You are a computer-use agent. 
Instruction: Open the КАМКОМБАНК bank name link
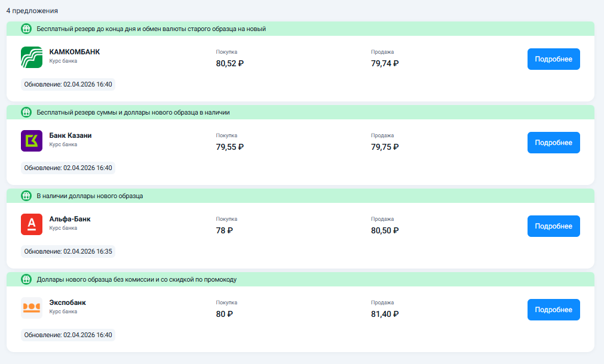[75, 52]
